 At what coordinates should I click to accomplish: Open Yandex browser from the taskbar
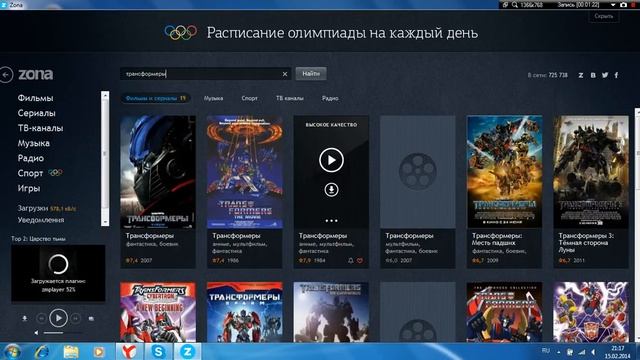(129, 351)
